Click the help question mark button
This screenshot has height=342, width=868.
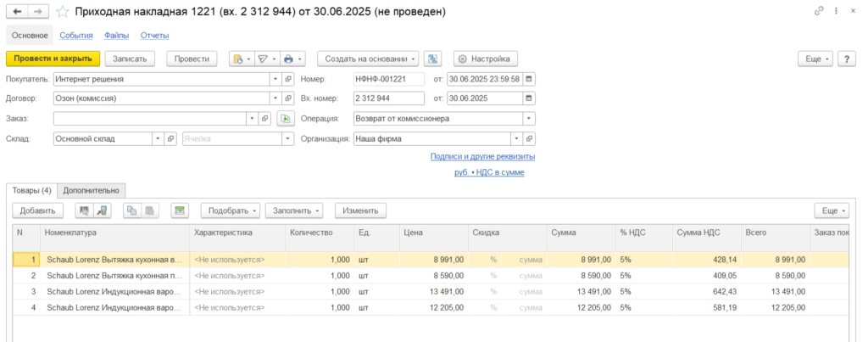pyautogui.click(x=846, y=59)
